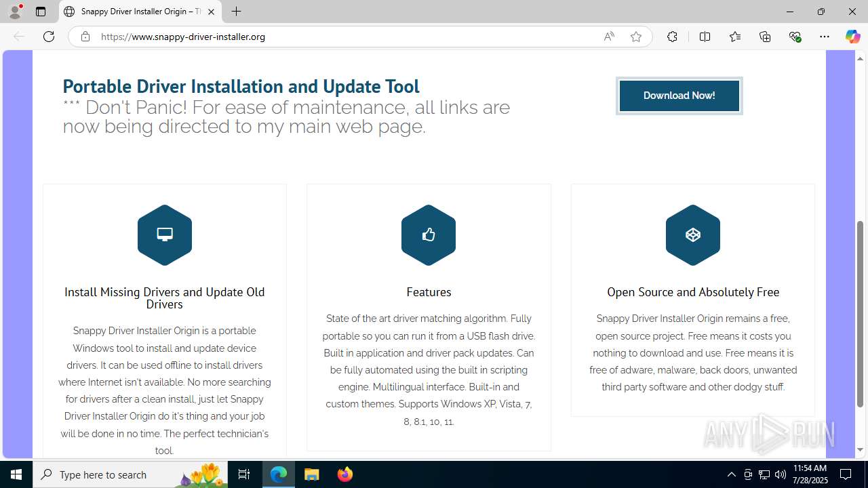The width and height of the screenshot is (868, 488).
Task: Open Task View on taskbar
Action: click(244, 474)
